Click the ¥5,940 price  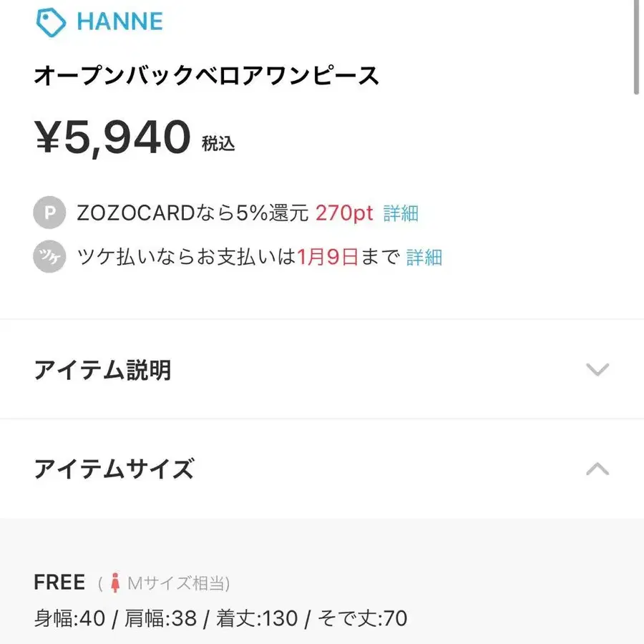pyautogui.click(x=111, y=135)
